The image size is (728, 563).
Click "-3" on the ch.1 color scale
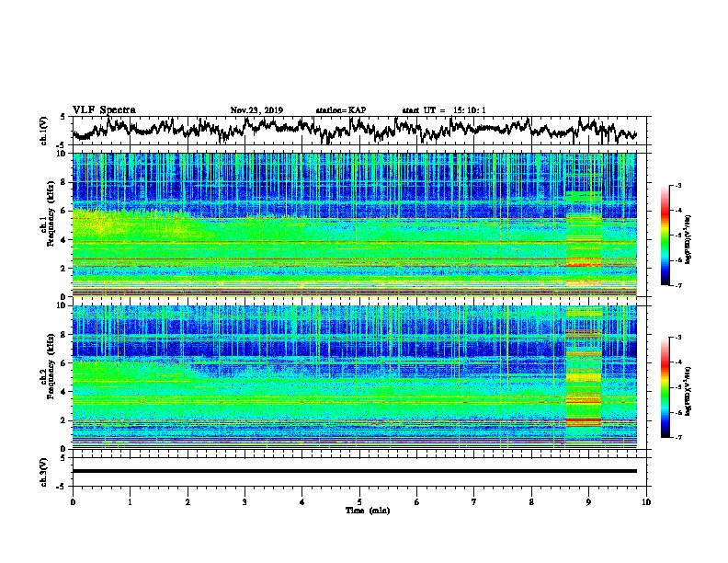point(677,185)
